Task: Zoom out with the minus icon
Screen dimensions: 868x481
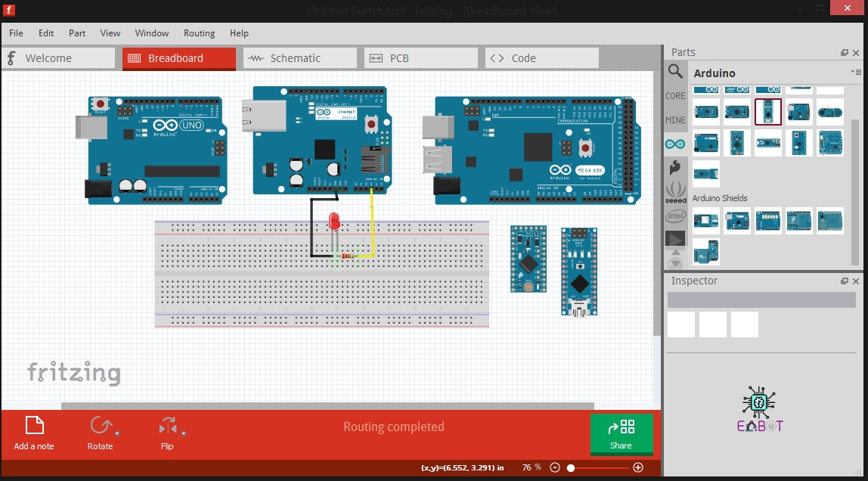Action: (555, 467)
